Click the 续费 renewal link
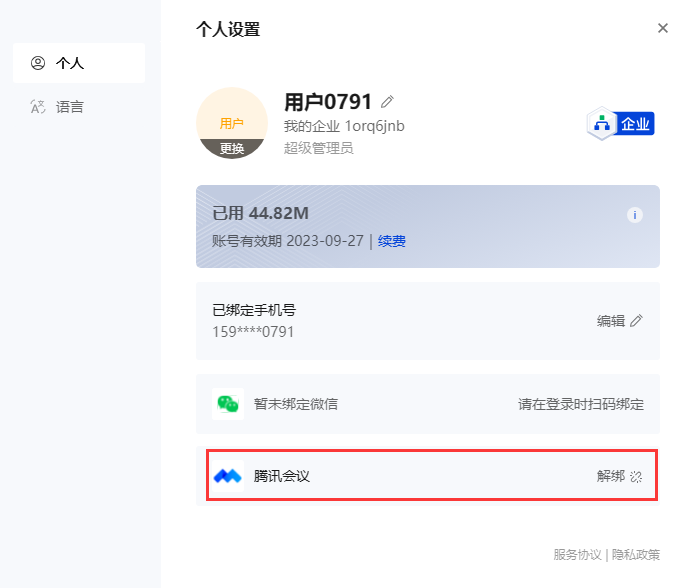The height and width of the screenshot is (588, 689). click(x=392, y=241)
